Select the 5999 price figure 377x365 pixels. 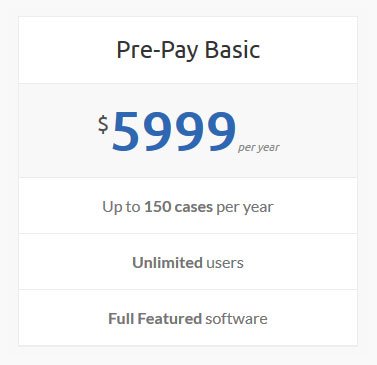[174, 132]
